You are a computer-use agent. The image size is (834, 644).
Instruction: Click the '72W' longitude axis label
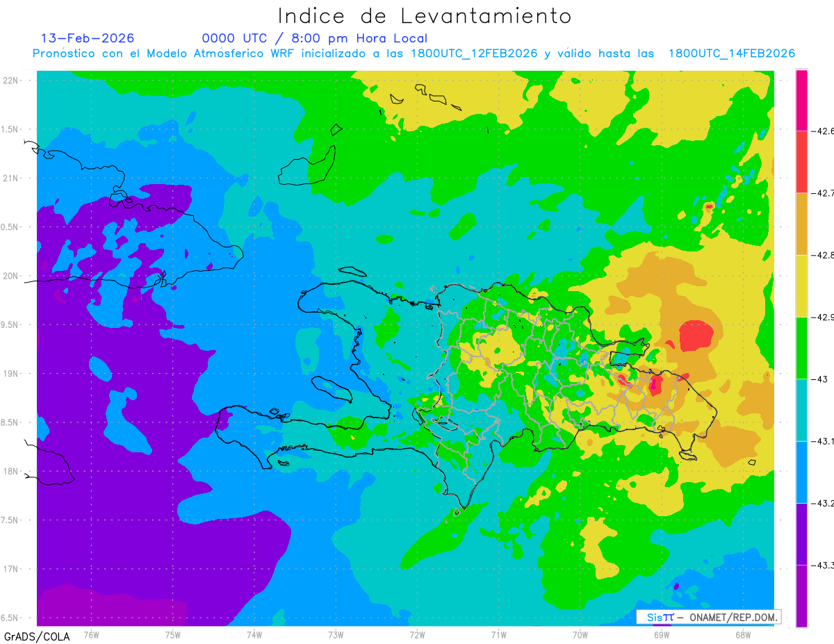[417, 635]
